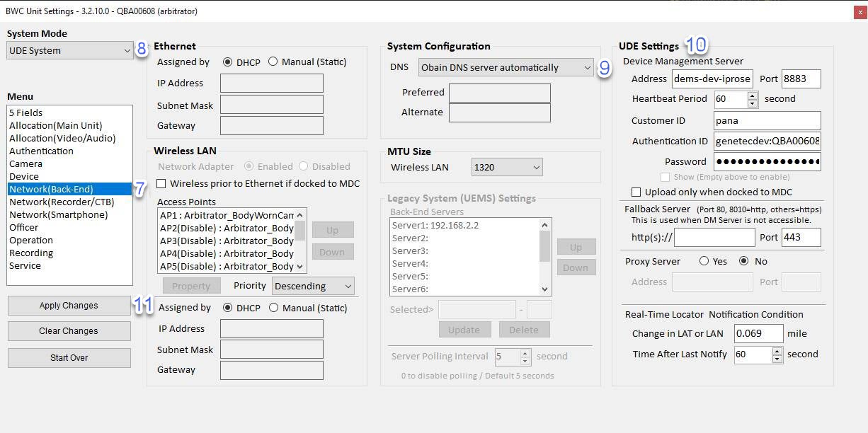Select Ethernet Manual (Static) radio button
Viewport: 868px width, 433px height.
(x=273, y=62)
